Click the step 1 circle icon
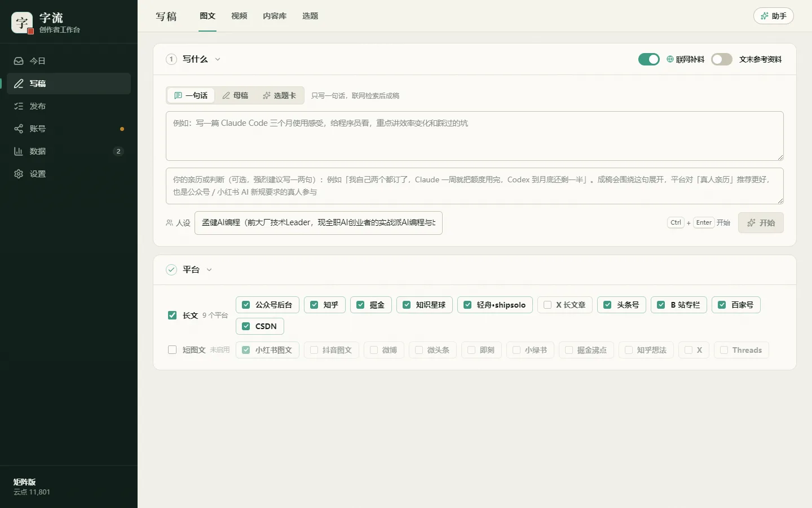 (x=171, y=59)
